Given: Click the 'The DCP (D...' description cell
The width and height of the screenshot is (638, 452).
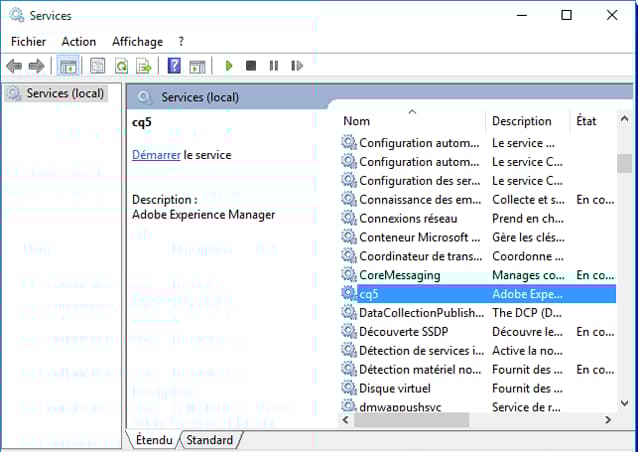Looking at the screenshot, I should click(x=527, y=312).
